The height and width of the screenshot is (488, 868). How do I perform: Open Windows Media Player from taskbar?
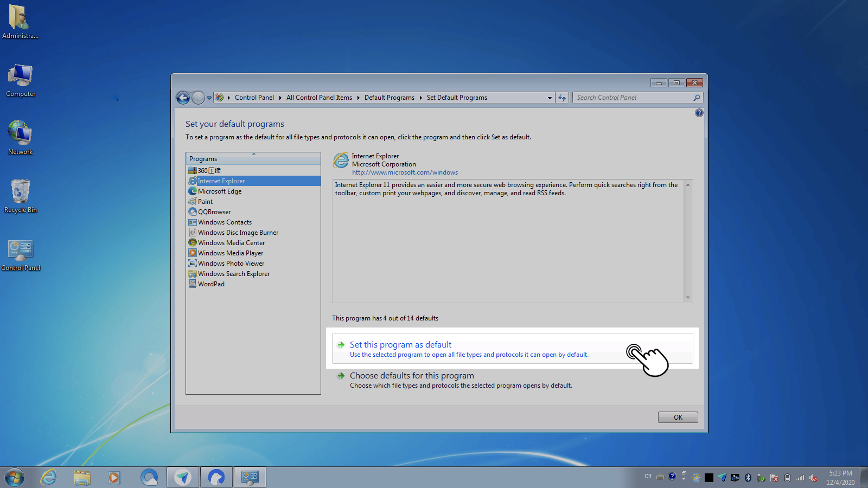tap(114, 477)
